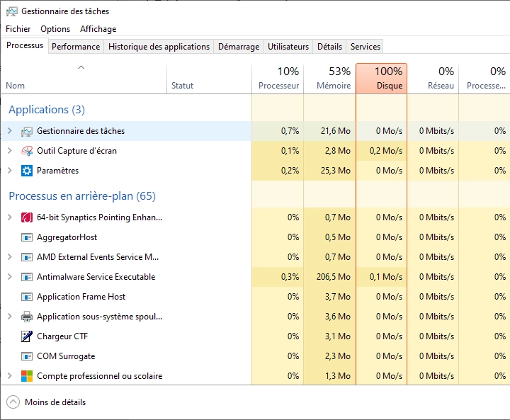Switch to the Services tab

(365, 47)
